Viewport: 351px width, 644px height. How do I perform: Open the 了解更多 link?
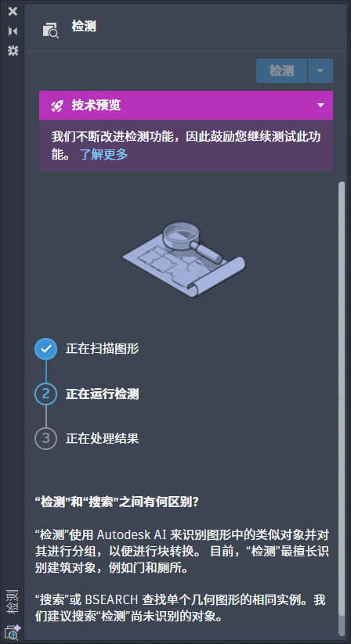click(x=103, y=154)
